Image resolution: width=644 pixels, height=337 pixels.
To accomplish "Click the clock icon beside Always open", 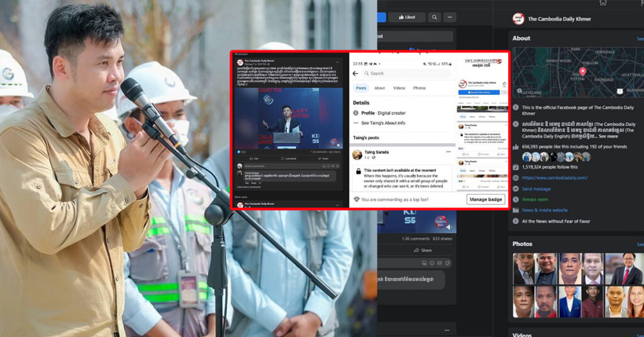I will (x=516, y=199).
